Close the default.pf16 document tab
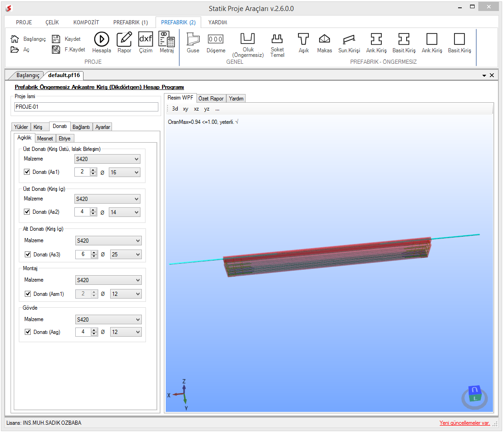The height and width of the screenshot is (433, 504). pos(492,75)
